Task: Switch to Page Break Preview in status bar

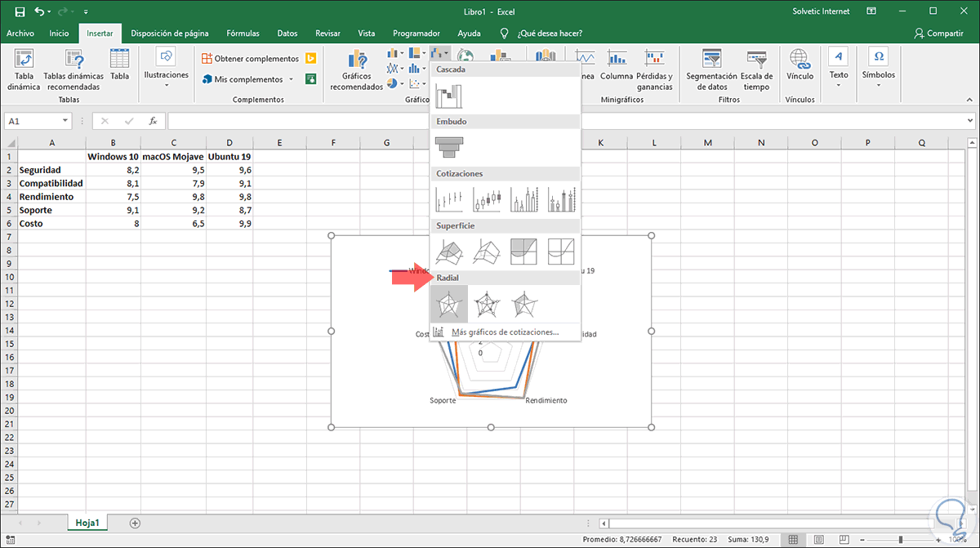Action: pyautogui.click(x=844, y=540)
